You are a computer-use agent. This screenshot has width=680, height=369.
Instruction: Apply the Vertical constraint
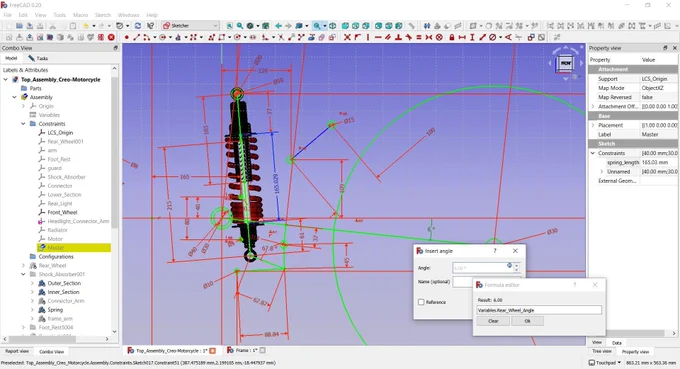click(368, 37)
